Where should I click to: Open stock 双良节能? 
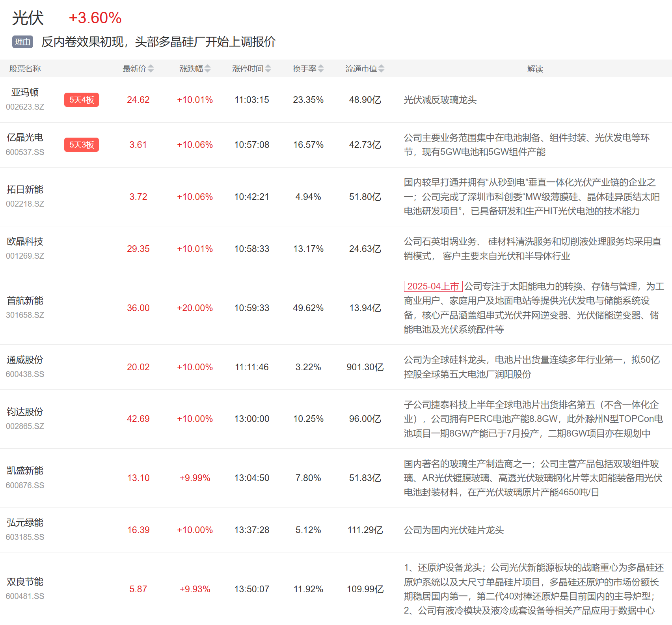coord(25,582)
